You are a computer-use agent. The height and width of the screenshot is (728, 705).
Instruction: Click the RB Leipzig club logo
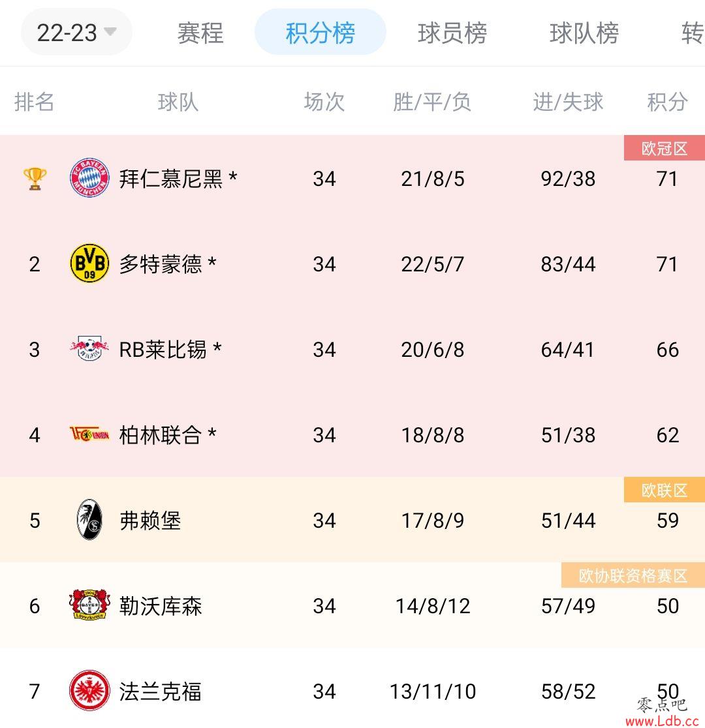tap(89, 349)
